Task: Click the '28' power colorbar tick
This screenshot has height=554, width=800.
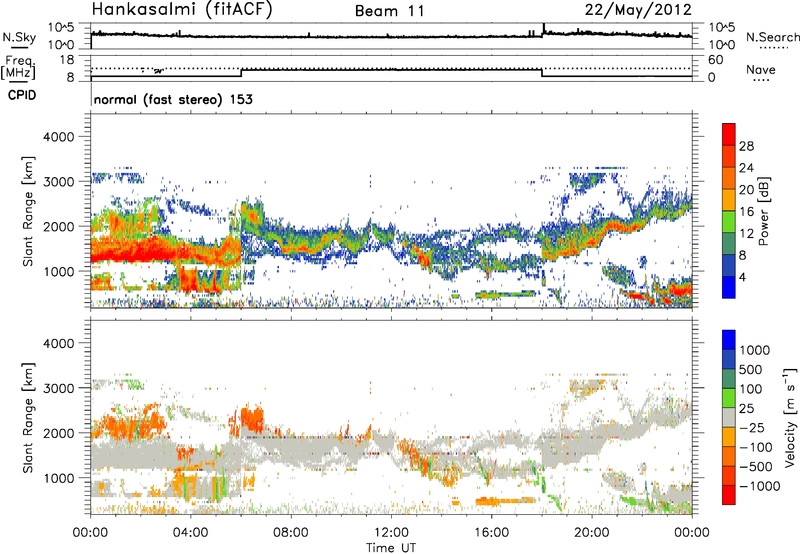Action: pyautogui.click(x=746, y=146)
